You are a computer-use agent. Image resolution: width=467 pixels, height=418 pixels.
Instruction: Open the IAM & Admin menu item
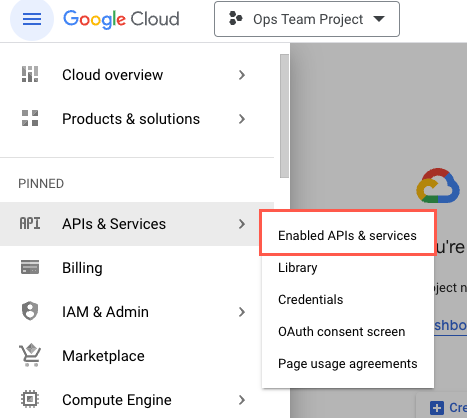137,312
